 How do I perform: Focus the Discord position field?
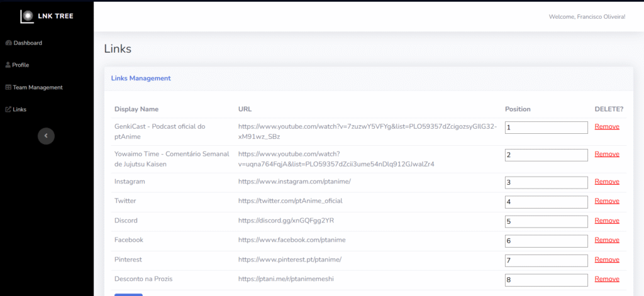547,222
